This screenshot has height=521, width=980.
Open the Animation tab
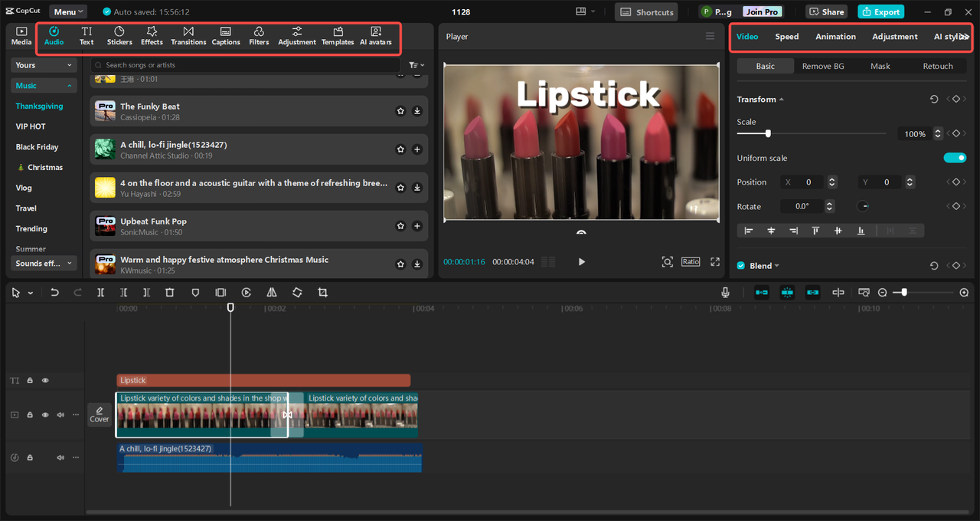tap(835, 37)
